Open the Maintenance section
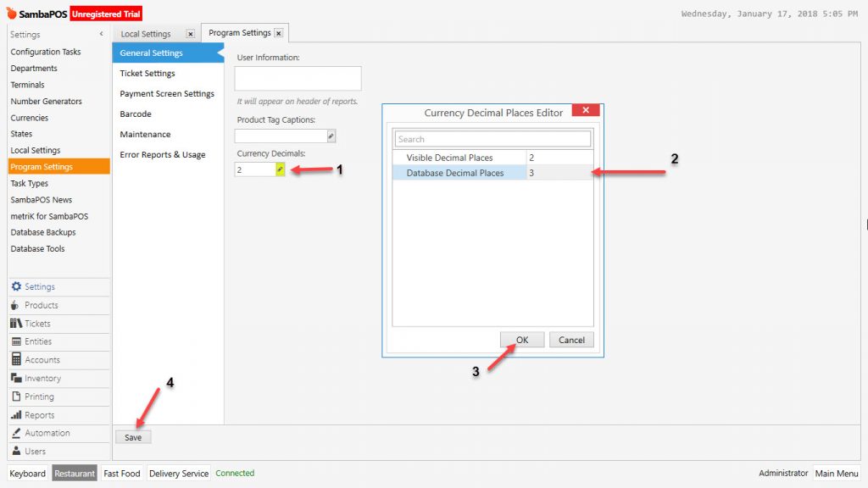Viewport: 868px width, 488px height. [x=168, y=135]
